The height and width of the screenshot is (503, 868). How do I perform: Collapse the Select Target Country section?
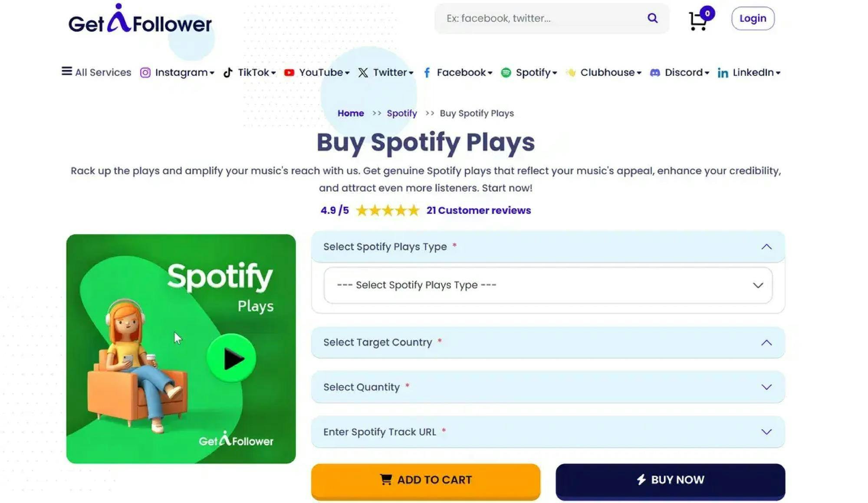tap(766, 343)
